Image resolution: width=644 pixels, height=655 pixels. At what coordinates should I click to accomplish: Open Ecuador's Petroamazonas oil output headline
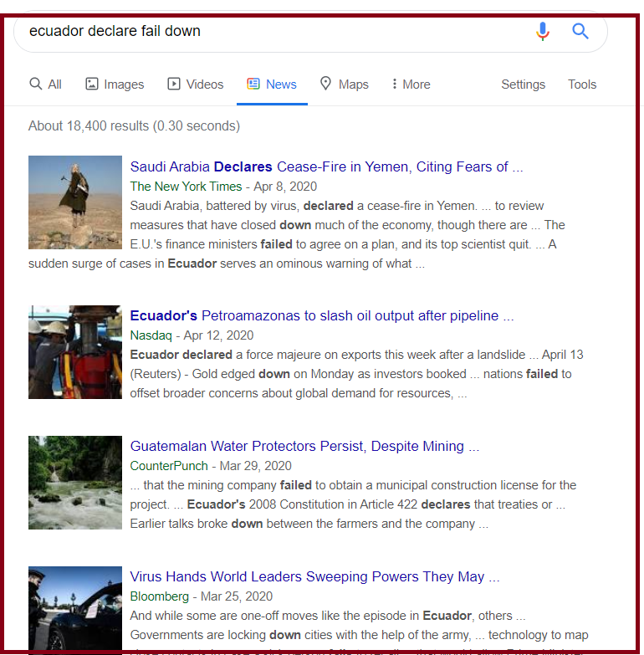coord(322,316)
